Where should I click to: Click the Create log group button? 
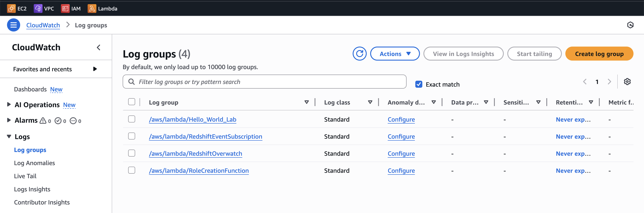(599, 54)
